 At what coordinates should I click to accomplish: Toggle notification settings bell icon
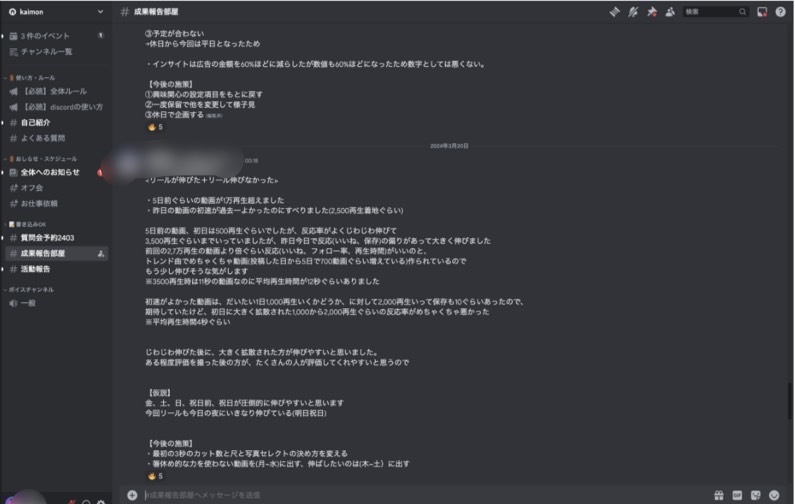633,12
